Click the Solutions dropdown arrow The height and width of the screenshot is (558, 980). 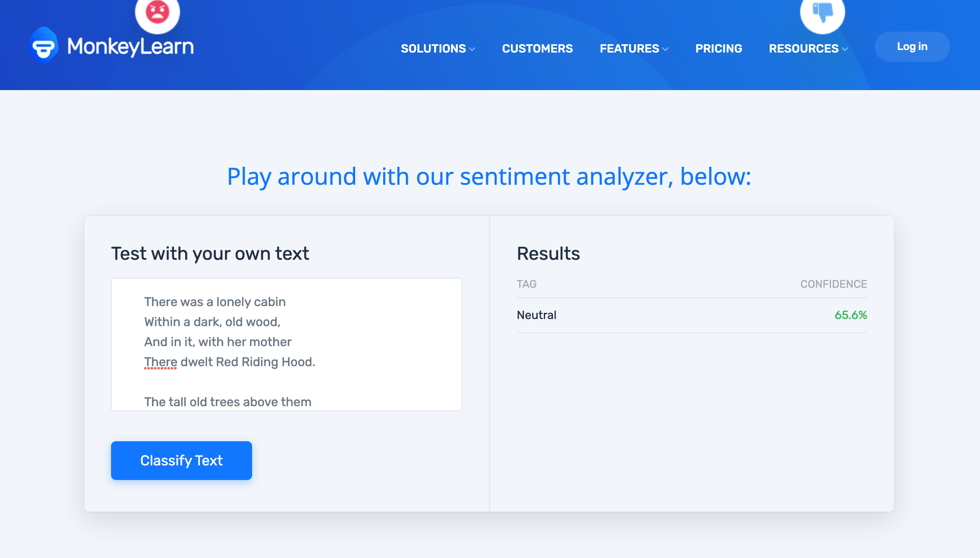coord(472,48)
